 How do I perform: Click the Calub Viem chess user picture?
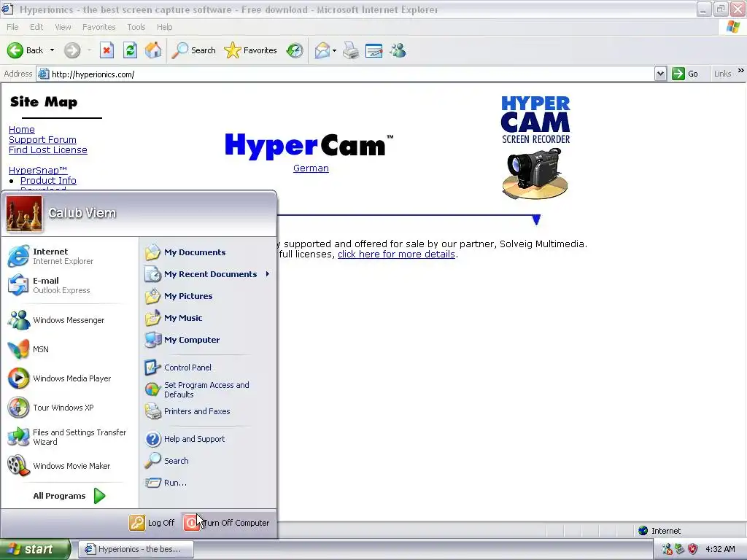[24, 214]
